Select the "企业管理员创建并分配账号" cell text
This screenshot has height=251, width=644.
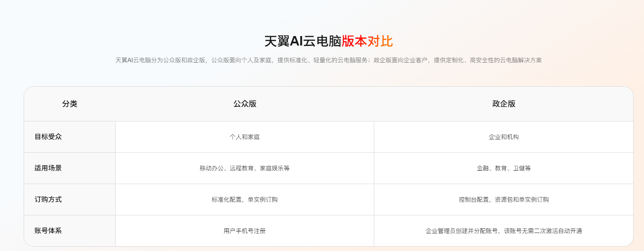[461, 231]
